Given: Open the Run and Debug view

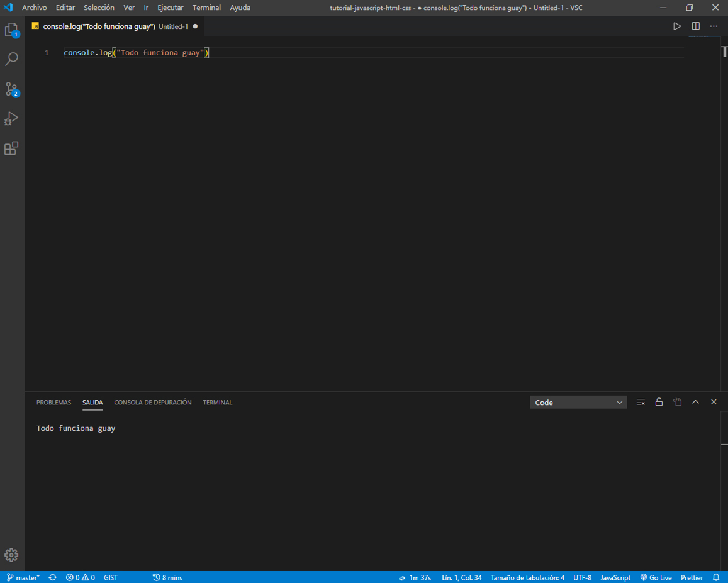Looking at the screenshot, I should pos(11,119).
